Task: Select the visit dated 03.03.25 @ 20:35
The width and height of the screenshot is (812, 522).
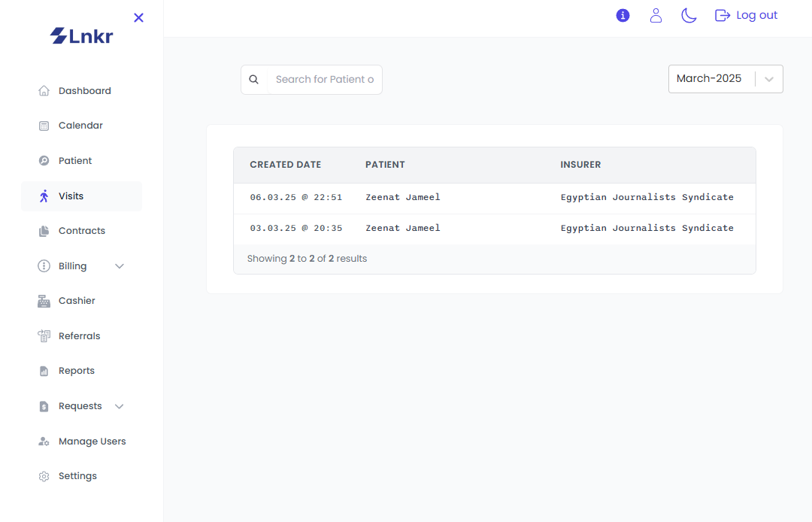Action: [x=296, y=228]
